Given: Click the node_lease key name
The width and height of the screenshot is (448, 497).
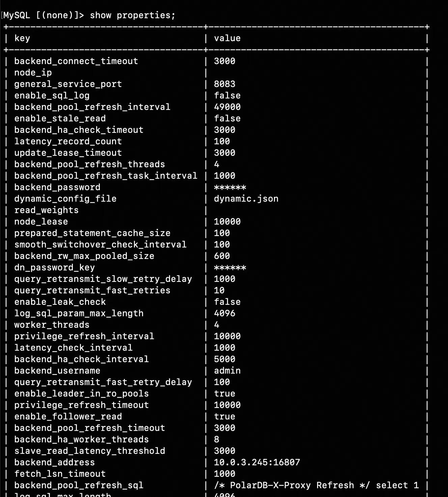Looking at the screenshot, I should click(41, 222).
